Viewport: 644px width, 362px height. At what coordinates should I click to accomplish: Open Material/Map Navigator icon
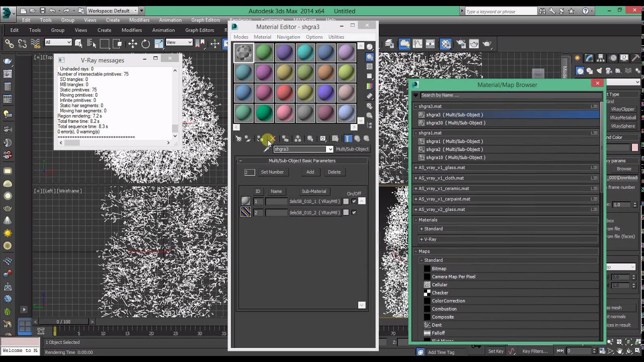coord(370,125)
